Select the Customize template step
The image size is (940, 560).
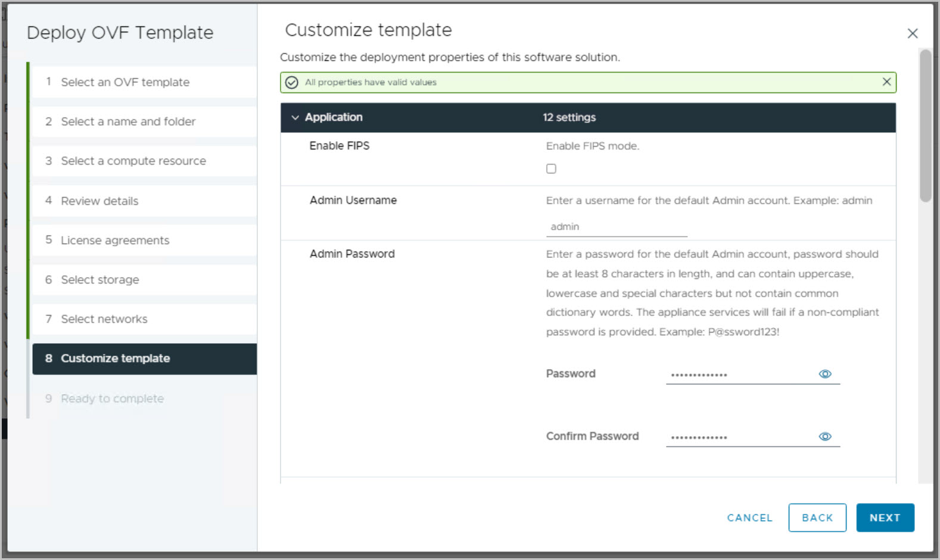tap(116, 359)
